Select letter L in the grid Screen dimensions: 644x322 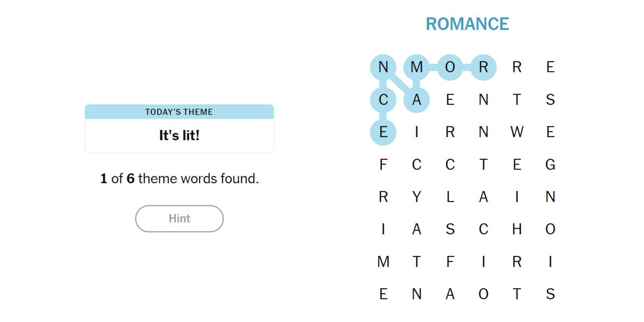(x=450, y=197)
